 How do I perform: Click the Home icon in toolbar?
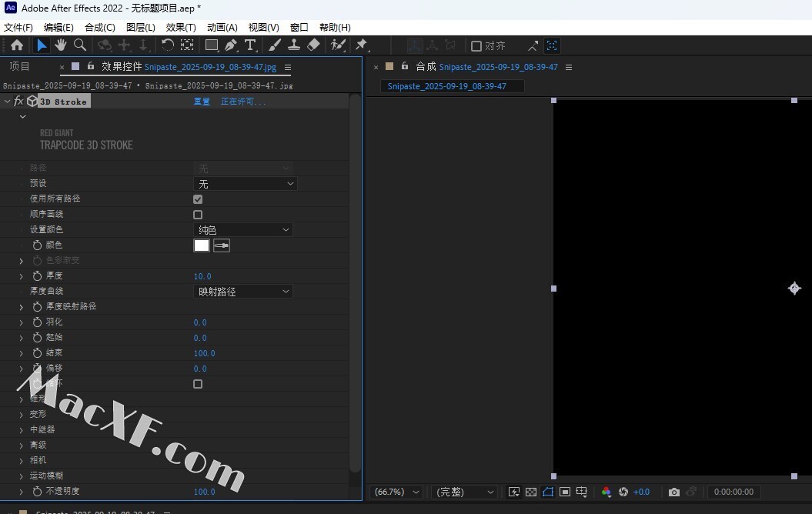click(17, 45)
